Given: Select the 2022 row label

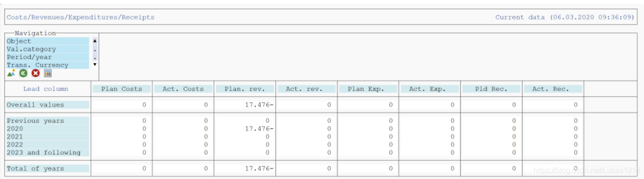Looking at the screenshot, I should tap(47, 145).
